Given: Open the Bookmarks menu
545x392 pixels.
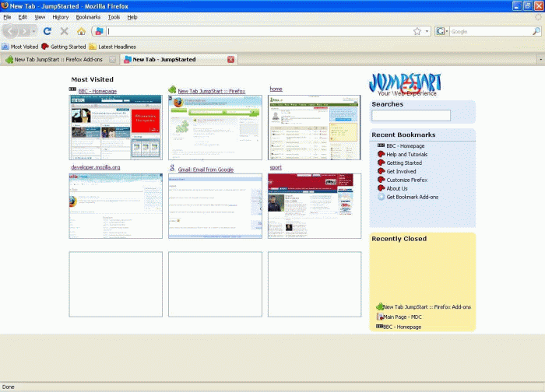Looking at the screenshot, I should pyautogui.click(x=88, y=17).
